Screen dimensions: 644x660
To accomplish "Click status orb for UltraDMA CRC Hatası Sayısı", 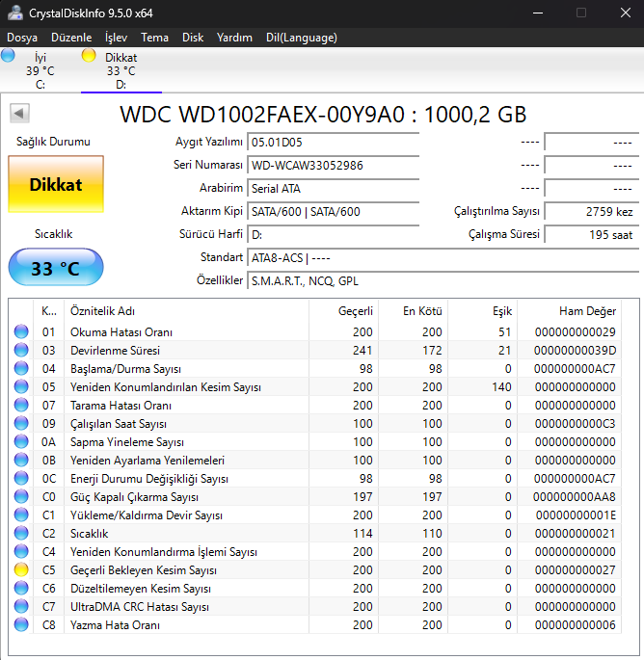I will (21, 606).
